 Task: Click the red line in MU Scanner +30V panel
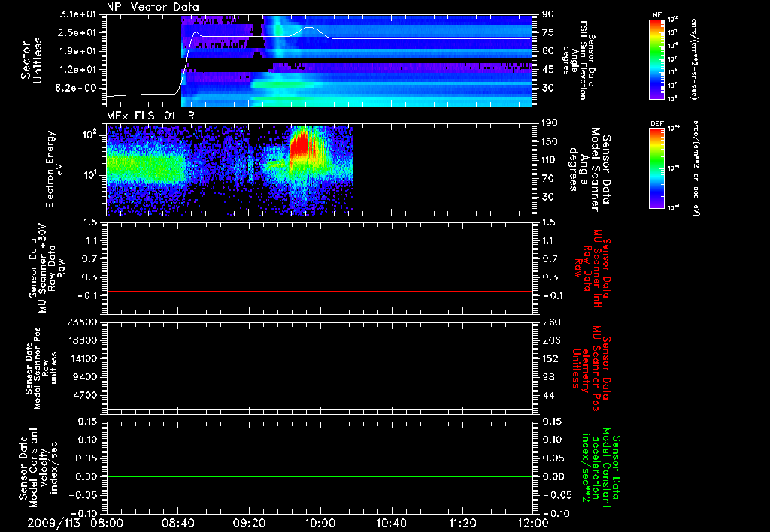[319, 291]
